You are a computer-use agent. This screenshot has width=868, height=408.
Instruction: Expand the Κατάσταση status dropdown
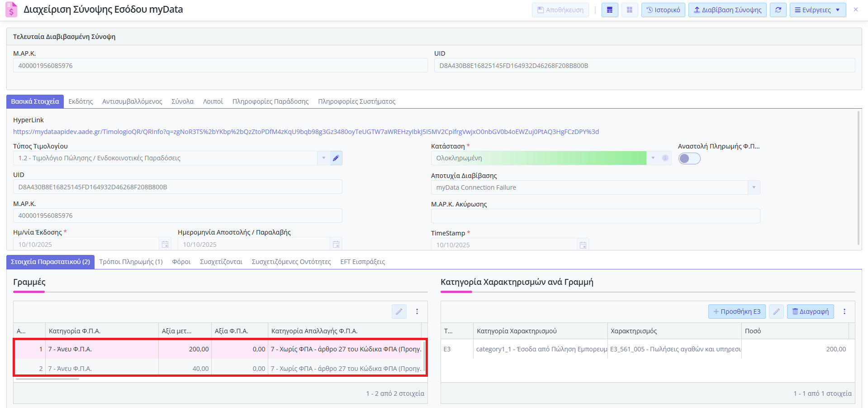[653, 158]
